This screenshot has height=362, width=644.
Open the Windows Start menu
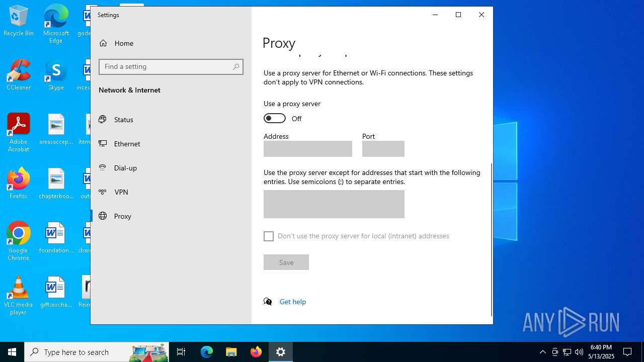(12, 352)
